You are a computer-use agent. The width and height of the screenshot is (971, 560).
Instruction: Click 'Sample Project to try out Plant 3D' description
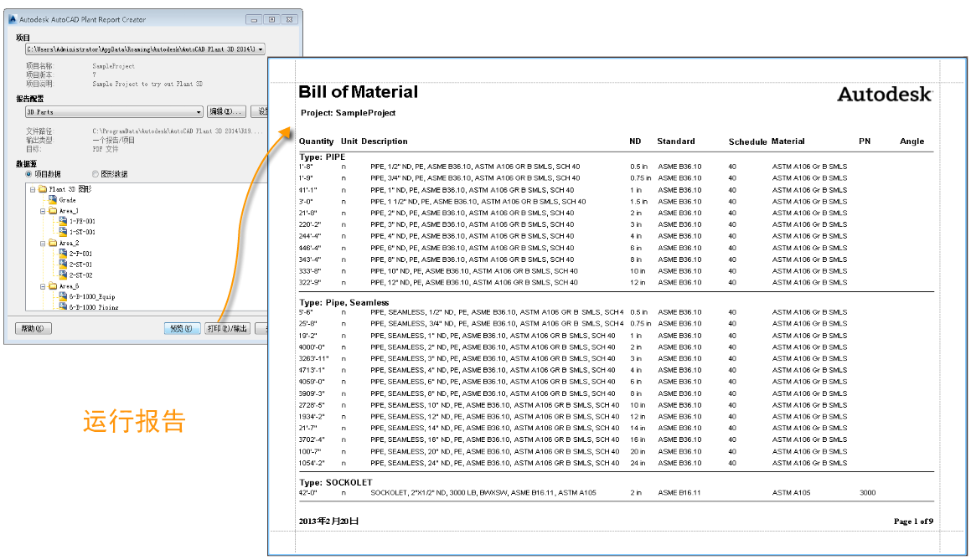coord(147,85)
